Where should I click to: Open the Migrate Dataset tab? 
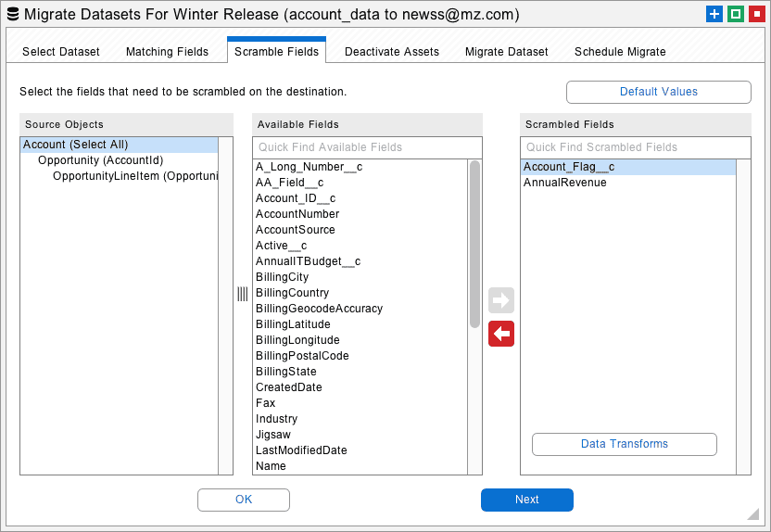point(507,52)
